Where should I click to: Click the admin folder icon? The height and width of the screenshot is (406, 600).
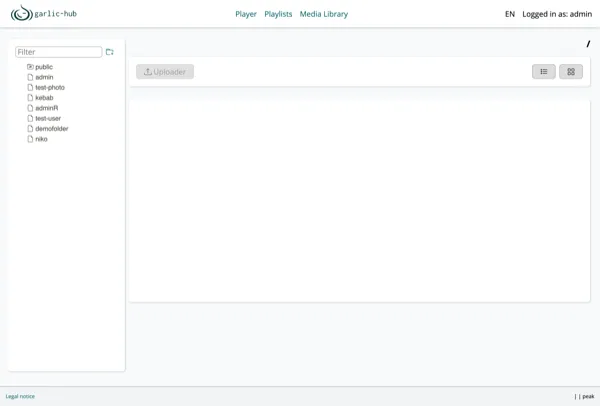coord(30,77)
